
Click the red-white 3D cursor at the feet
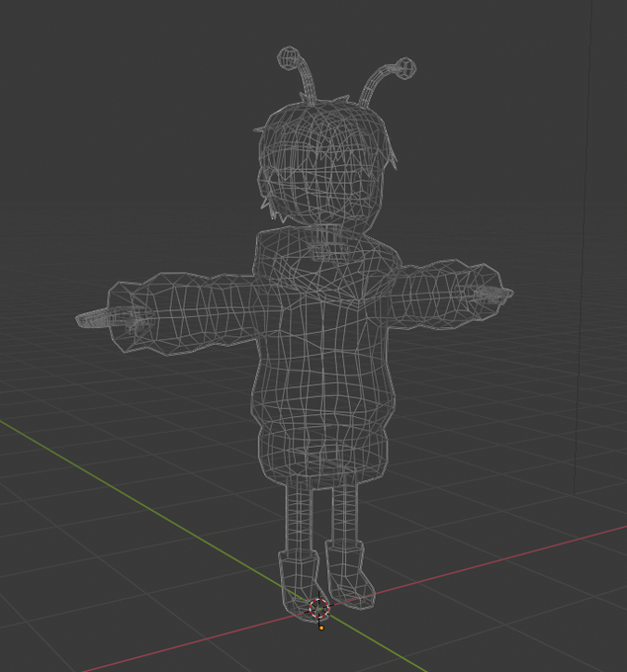pyautogui.click(x=319, y=608)
